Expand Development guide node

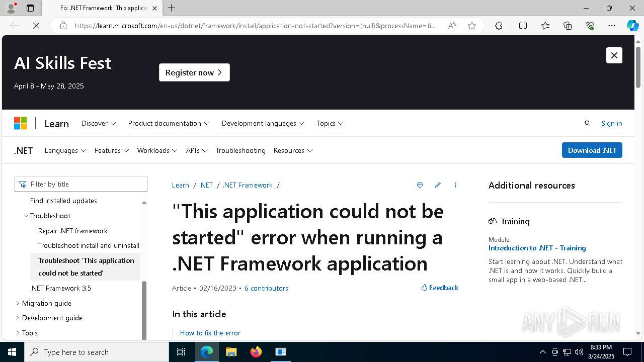click(x=18, y=318)
